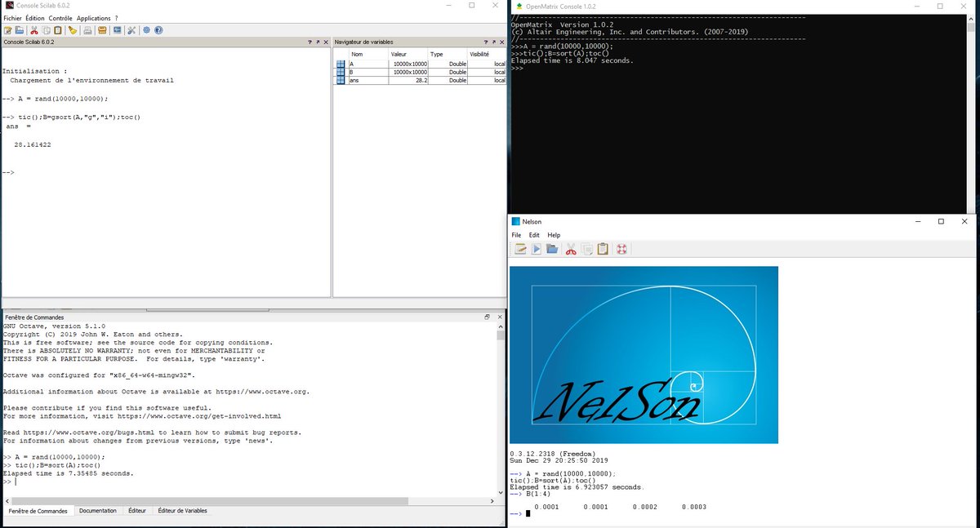This screenshot has width=980, height=528.
Task: Open Nelson File menu
Action: coord(517,235)
